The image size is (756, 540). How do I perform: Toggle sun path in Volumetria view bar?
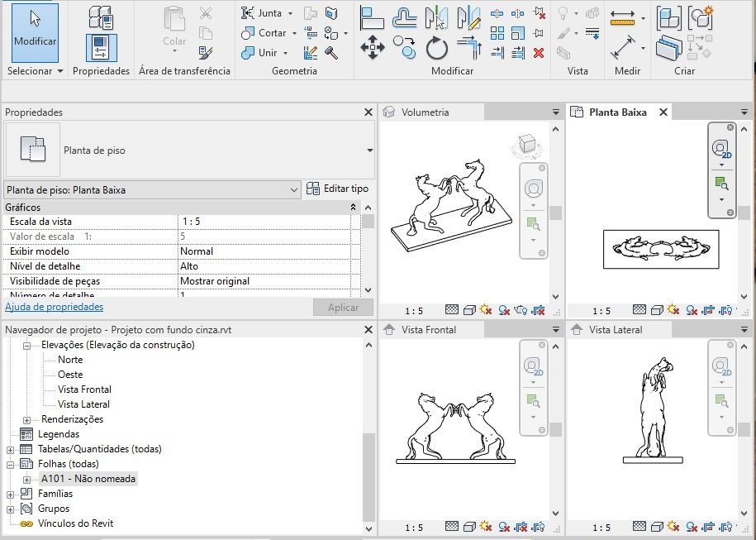click(486, 310)
